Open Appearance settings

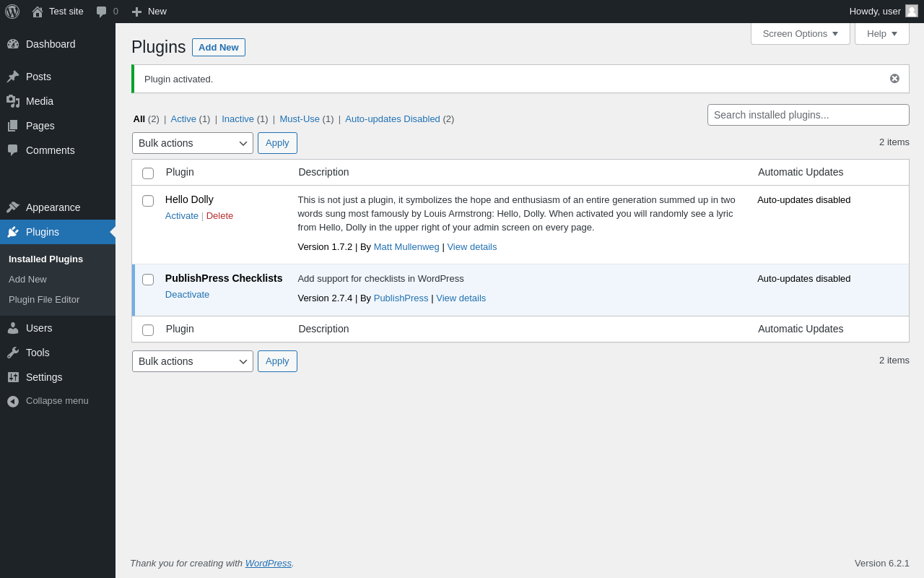(x=58, y=207)
